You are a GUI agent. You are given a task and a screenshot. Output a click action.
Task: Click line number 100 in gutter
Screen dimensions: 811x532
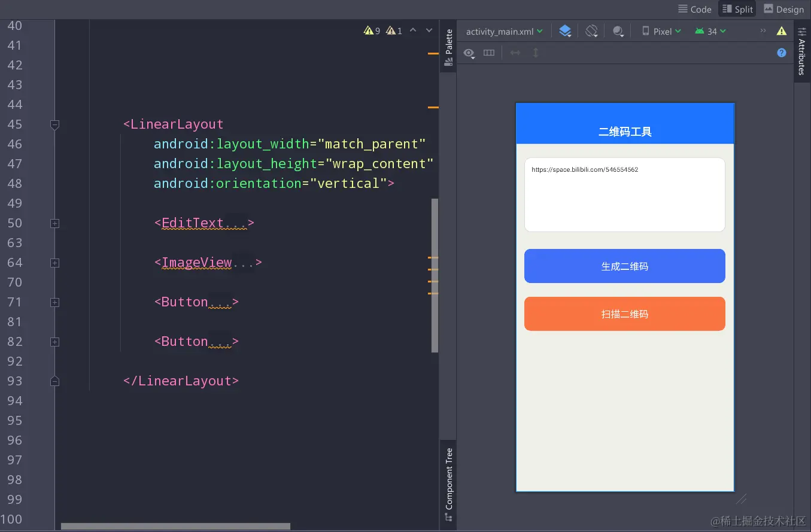[x=11, y=519]
